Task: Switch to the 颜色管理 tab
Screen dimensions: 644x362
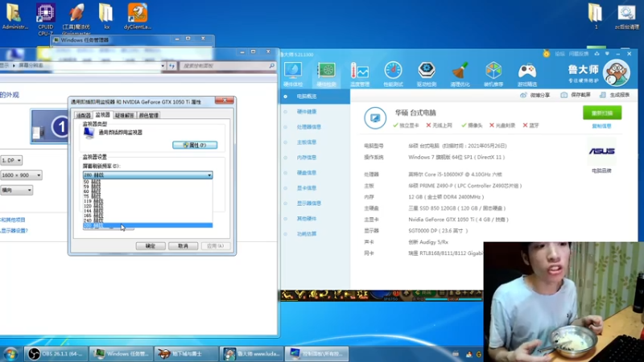Action: point(149,115)
